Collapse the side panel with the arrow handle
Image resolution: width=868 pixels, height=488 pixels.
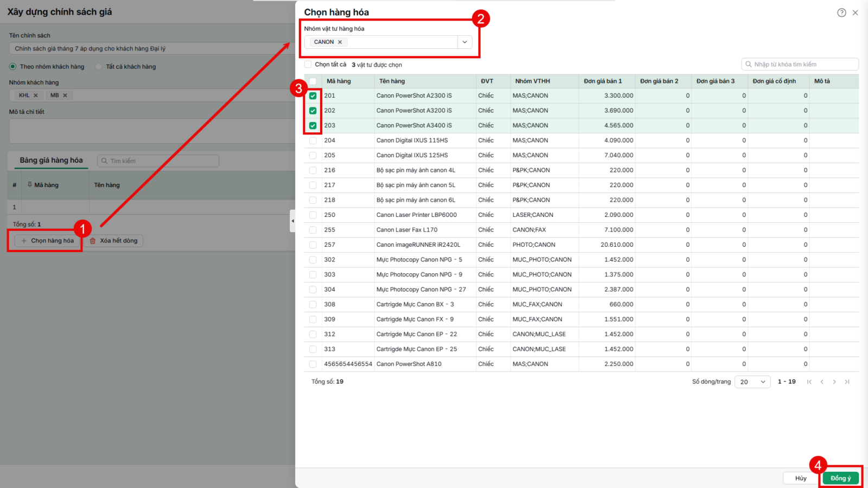coord(292,221)
